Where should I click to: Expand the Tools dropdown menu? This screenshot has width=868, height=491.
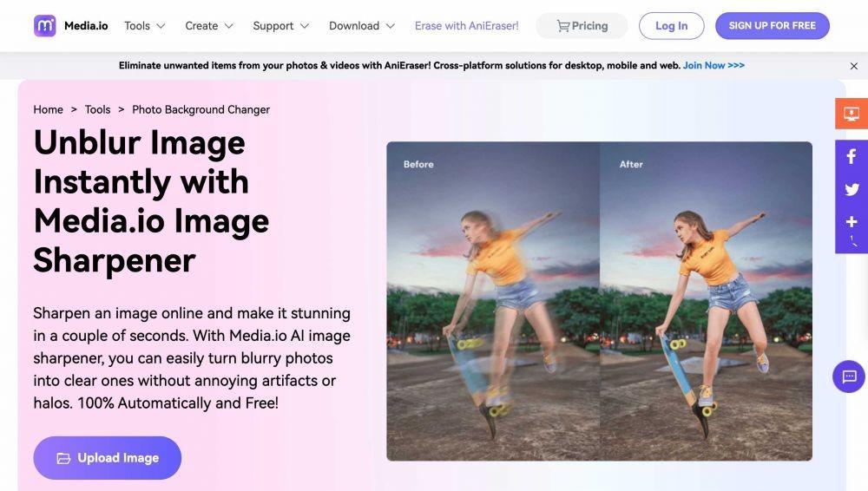coord(144,26)
